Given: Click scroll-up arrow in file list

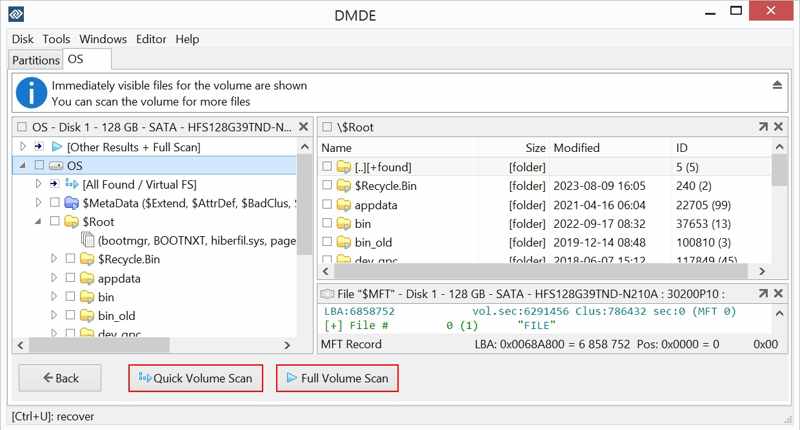Looking at the screenshot, I should (779, 147).
